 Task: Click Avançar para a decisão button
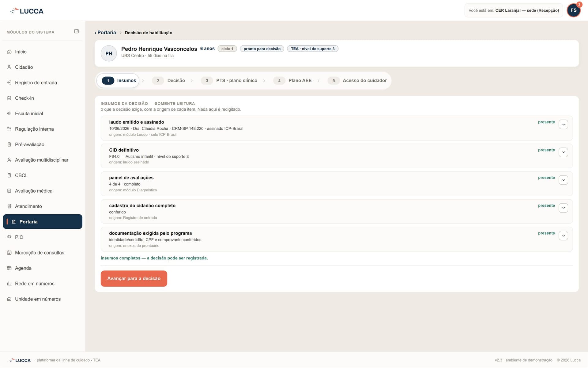[134, 278]
